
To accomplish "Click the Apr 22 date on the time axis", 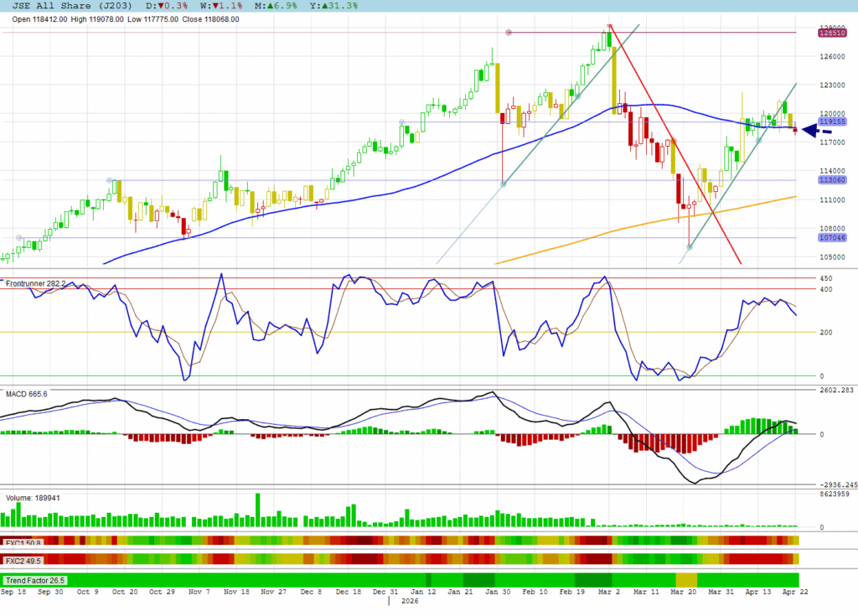I will pyautogui.click(x=789, y=591).
